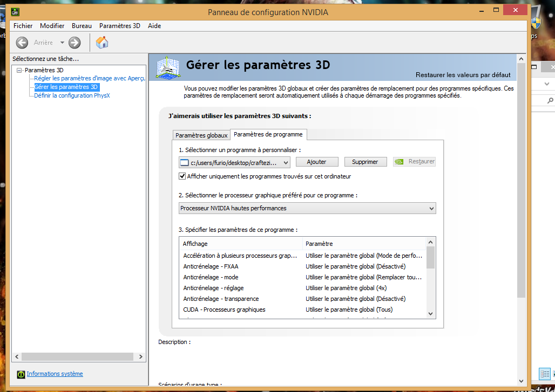Click the Restaurer button
Image resolution: width=555 pixels, height=392 pixels.
(x=414, y=162)
